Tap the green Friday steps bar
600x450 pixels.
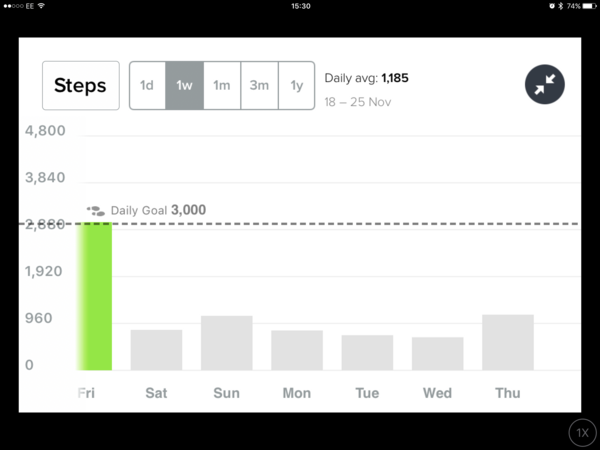click(x=95, y=297)
